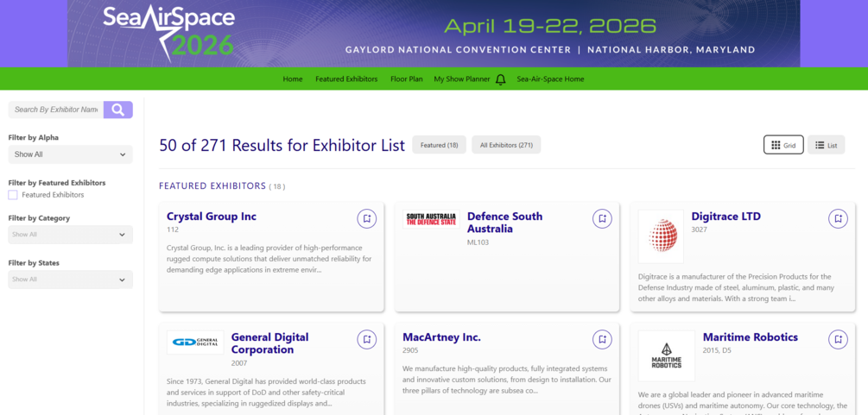Screen dimensions: 868x415
Task: Go to Sea-Air-Space Home
Action: (550, 79)
